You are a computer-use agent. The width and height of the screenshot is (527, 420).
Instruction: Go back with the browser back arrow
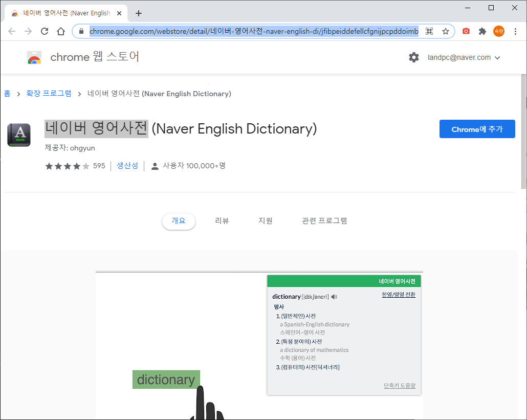point(12,31)
